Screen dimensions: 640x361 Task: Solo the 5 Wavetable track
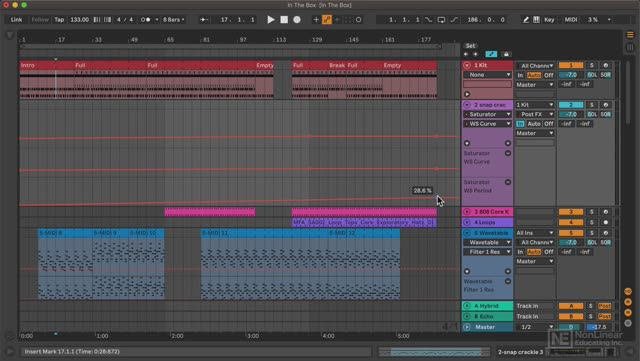coord(591,233)
